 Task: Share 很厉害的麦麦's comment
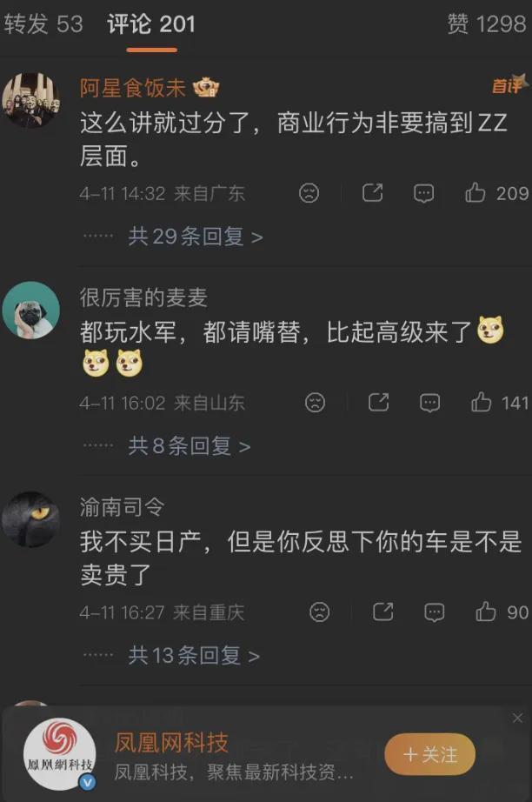378,403
